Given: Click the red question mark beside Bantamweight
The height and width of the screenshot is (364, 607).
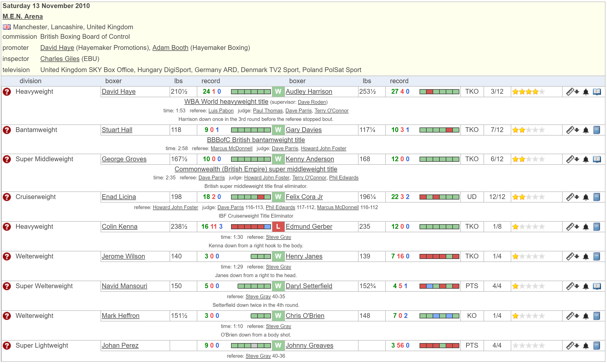Looking at the screenshot, I should 7,130.
